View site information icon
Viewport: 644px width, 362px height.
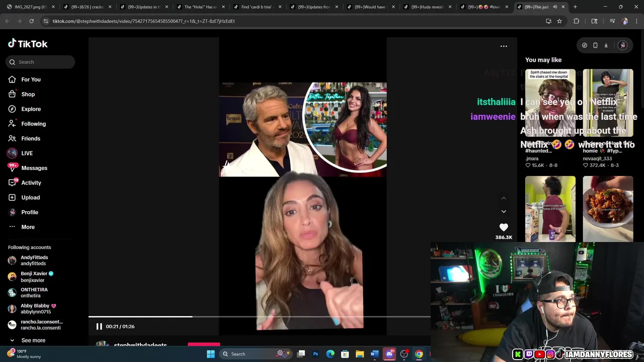(x=46, y=21)
